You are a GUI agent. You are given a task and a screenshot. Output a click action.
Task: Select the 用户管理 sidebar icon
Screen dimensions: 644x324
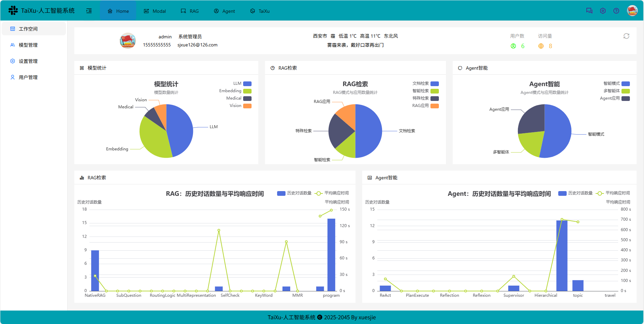click(12, 77)
